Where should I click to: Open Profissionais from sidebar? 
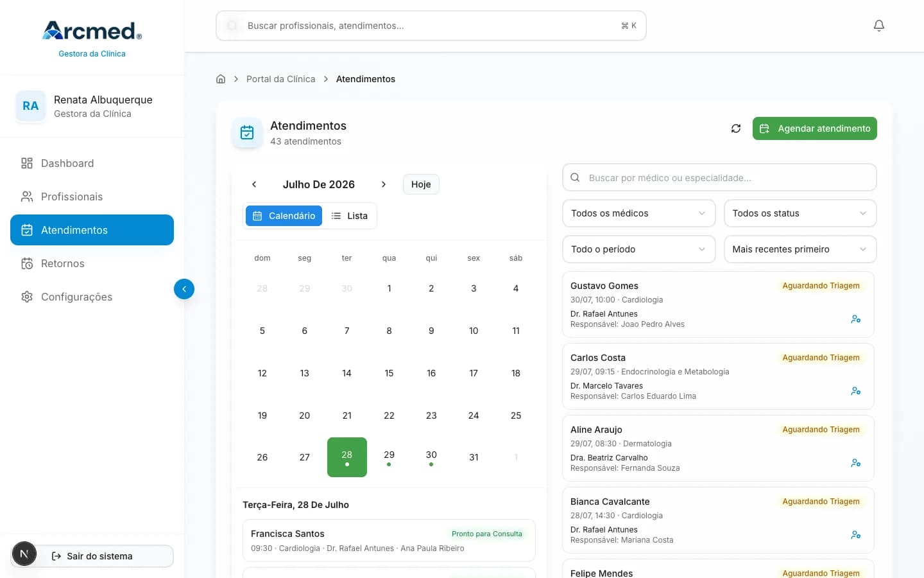coord(92,197)
